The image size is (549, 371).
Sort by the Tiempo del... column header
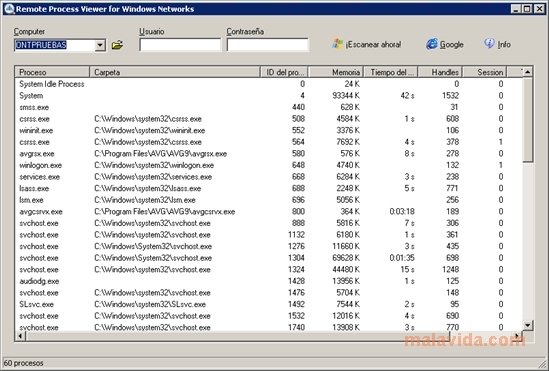tap(391, 72)
